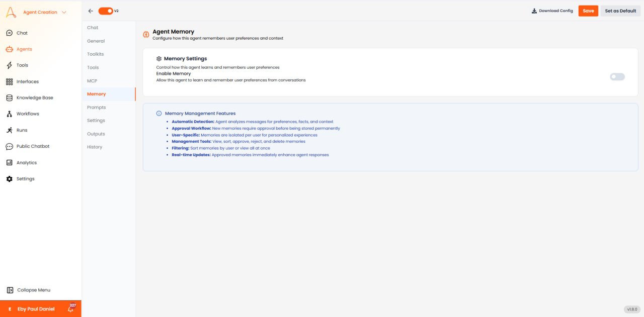This screenshot has width=644, height=317.
Task: Click the Approval Workflow bullet text
Action: (256, 128)
